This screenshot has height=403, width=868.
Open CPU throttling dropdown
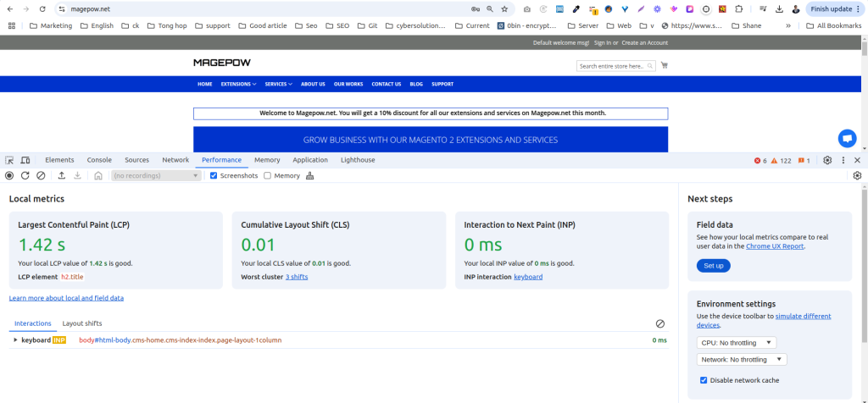[x=737, y=343]
